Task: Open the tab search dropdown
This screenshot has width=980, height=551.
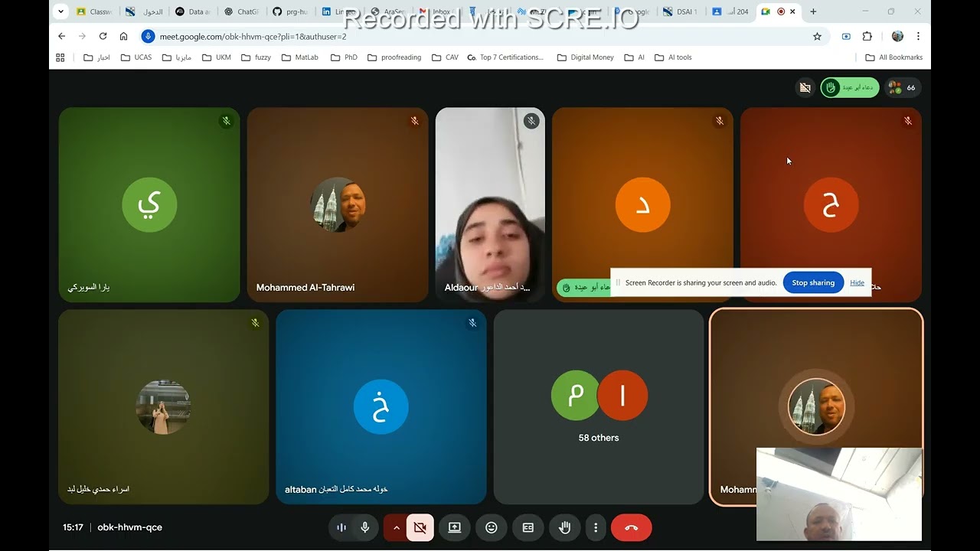Action: (x=61, y=11)
